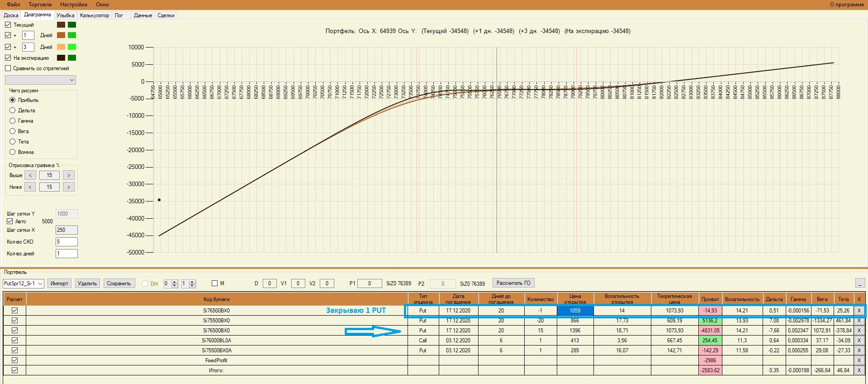Click the Рассчитать ГО button
868x384 pixels.
(513, 283)
